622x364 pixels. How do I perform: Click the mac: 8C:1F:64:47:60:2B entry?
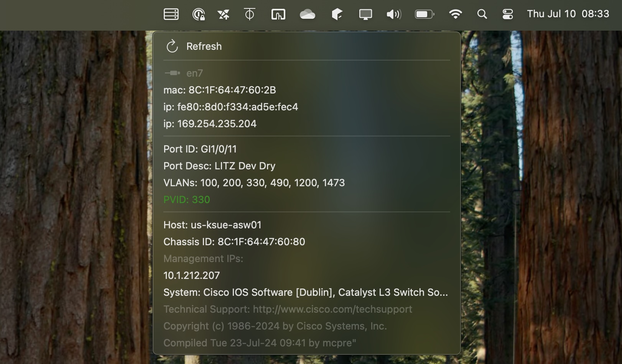click(x=307, y=90)
